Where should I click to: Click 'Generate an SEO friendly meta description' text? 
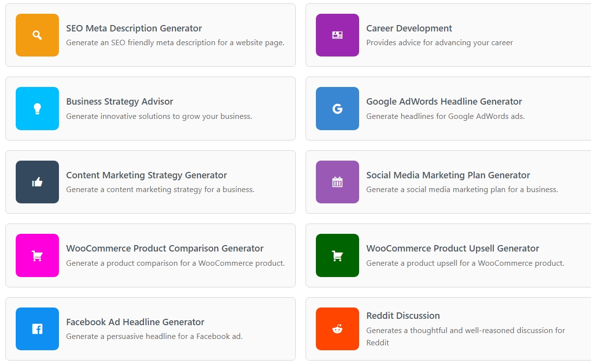tap(175, 43)
